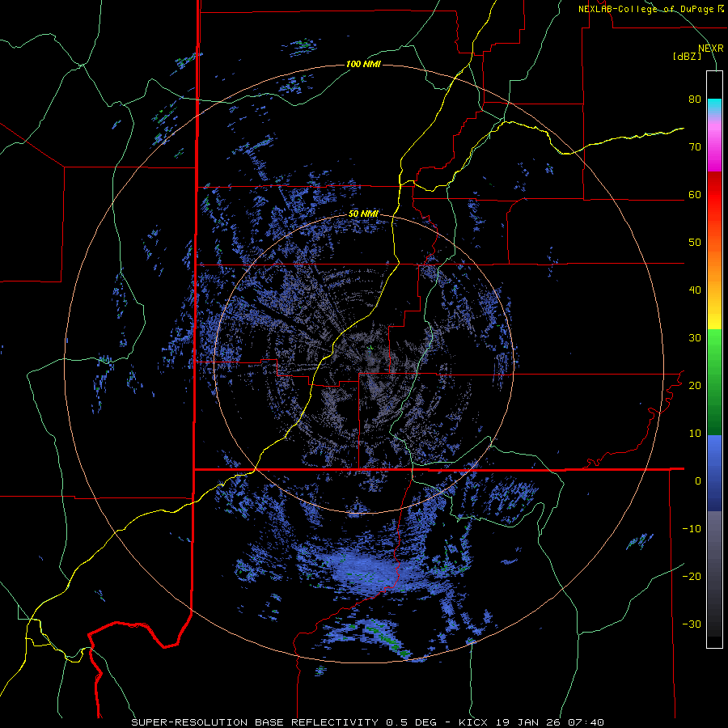Click the -30 dBZ value on the scale

(x=692, y=624)
